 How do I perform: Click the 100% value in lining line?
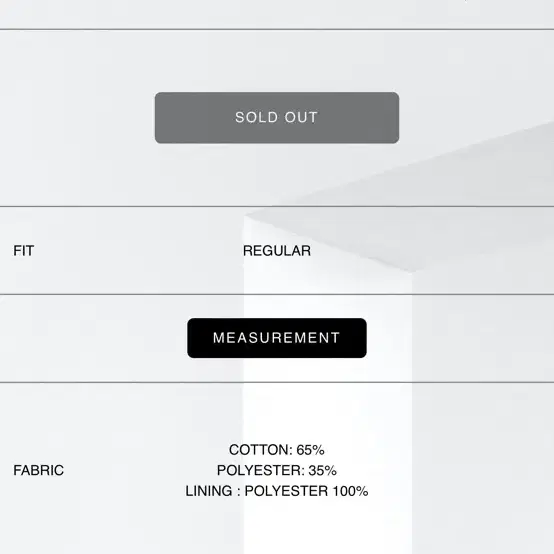click(x=350, y=491)
